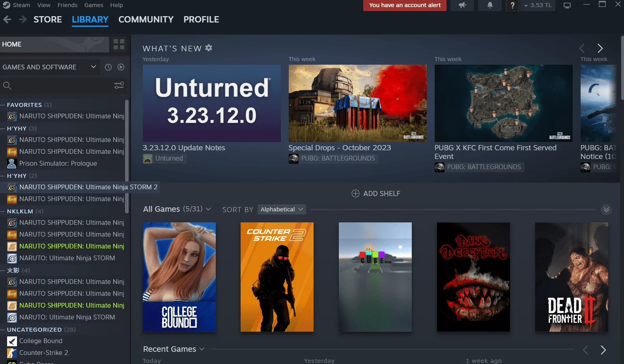The height and width of the screenshot is (364, 624).
Task: Move Recent Games shelf to the left
Action: click(585, 350)
